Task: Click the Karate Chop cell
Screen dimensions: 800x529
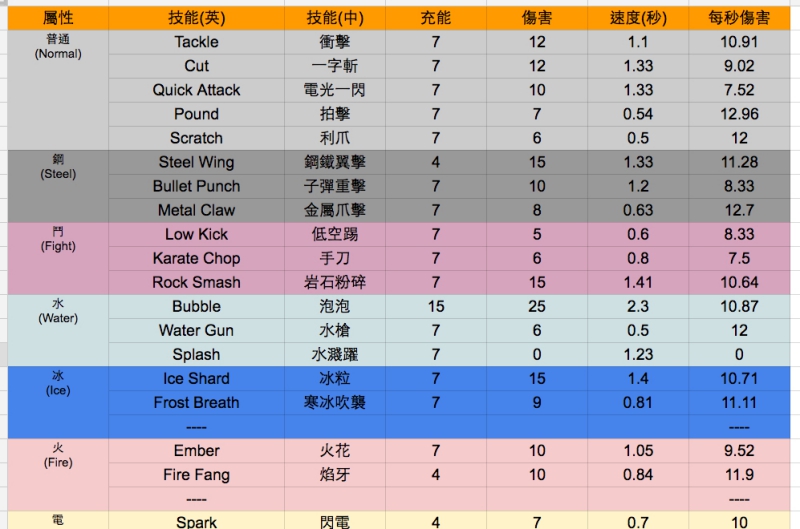Action: pos(196,258)
